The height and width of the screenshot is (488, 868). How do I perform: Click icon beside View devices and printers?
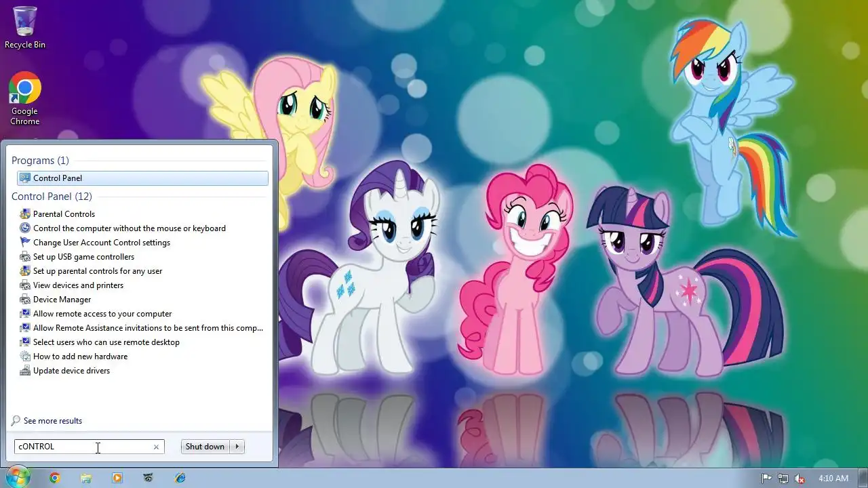pos(25,285)
